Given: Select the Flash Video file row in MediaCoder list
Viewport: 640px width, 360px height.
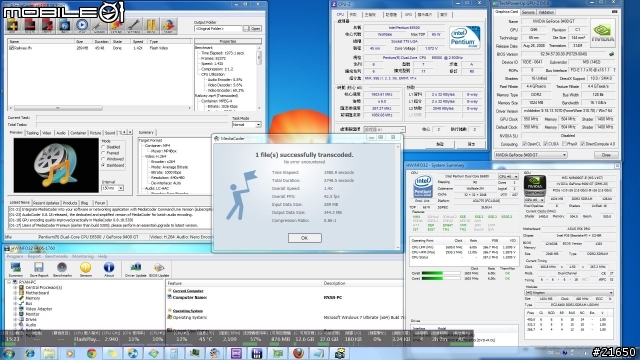Looking at the screenshot, I should (x=100, y=48).
